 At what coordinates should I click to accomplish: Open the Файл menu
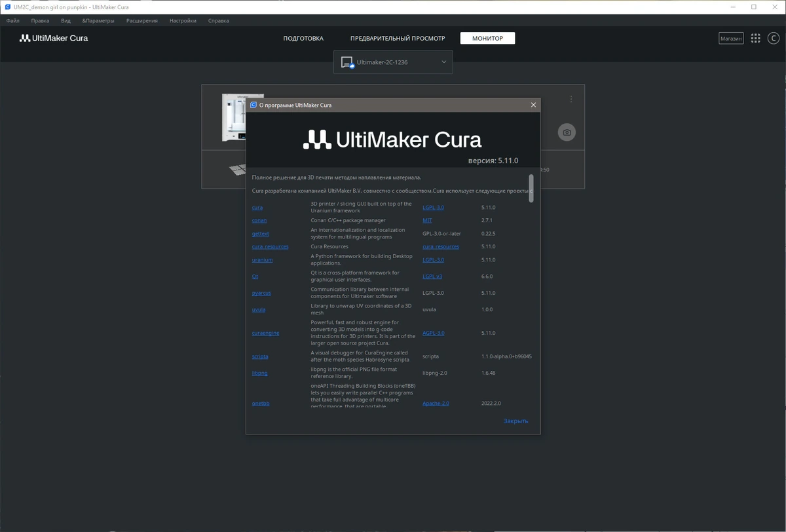click(x=12, y=20)
